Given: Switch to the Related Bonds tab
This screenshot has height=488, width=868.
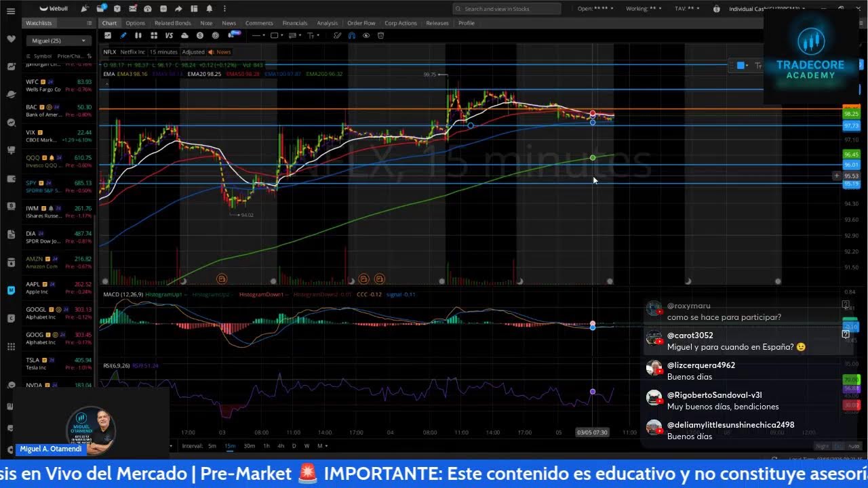Looking at the screenshot, I should 172,23.
